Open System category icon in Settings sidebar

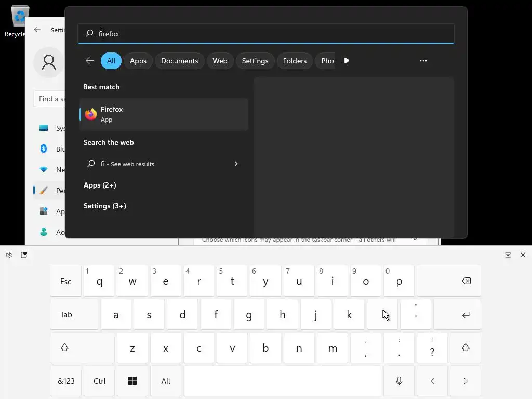(x=44, y=128)
